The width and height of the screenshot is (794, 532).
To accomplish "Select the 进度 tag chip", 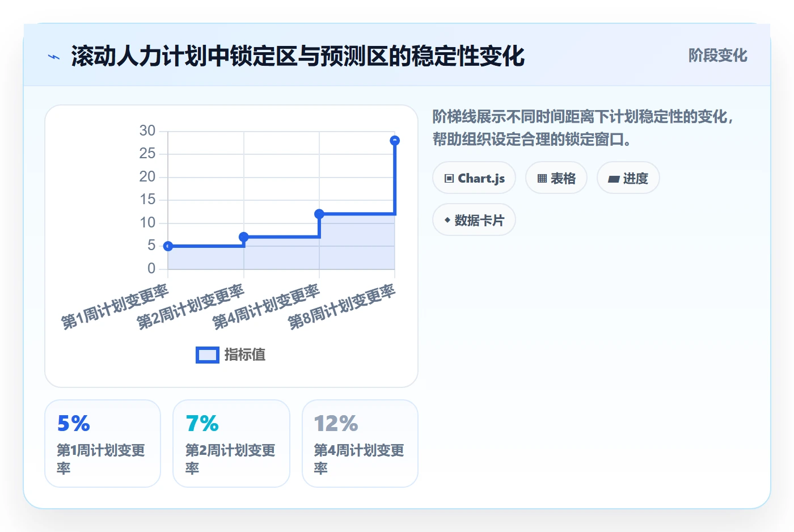I will click(628, 178).
